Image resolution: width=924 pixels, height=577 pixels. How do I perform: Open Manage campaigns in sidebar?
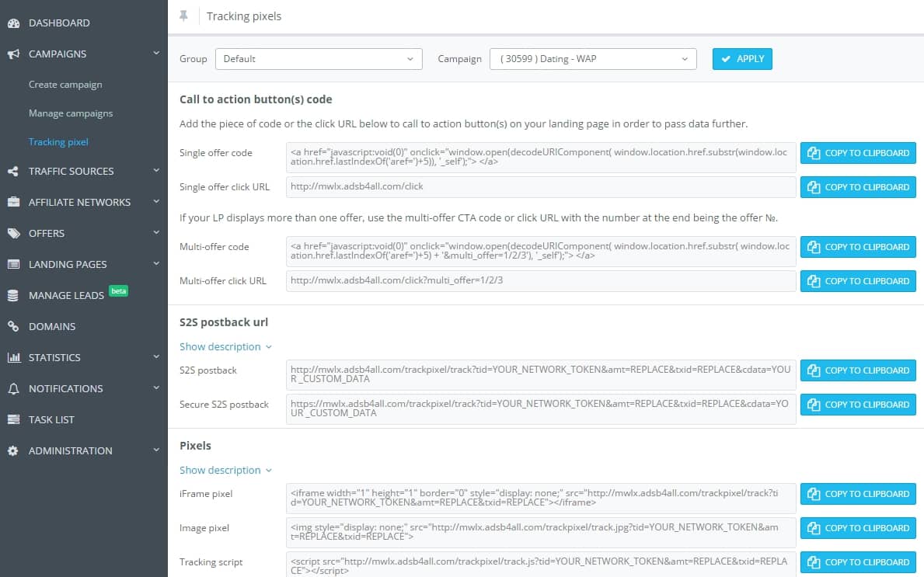click(x=71, y=113)
